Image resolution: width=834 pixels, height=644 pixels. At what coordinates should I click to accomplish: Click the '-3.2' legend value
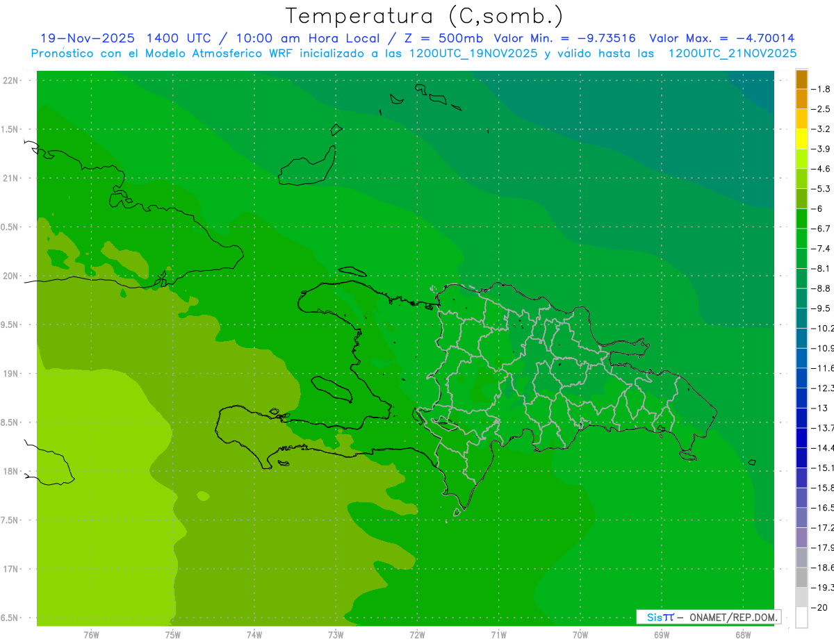tap(821, 129)
